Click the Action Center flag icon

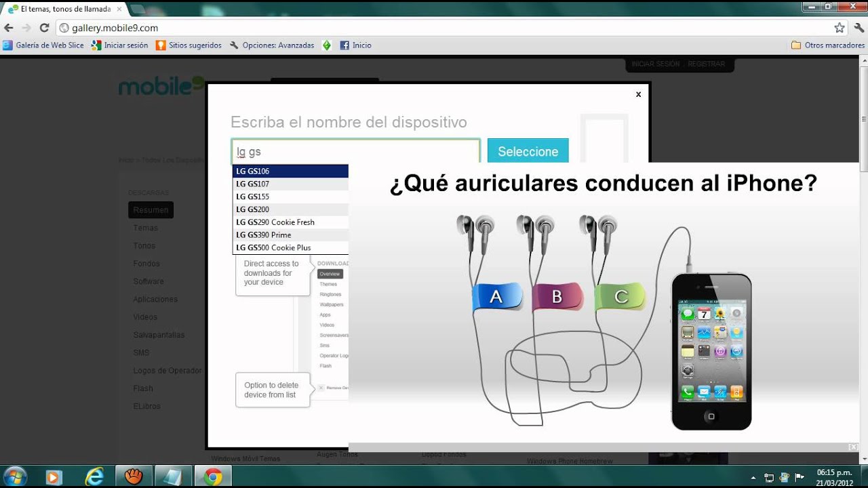click(799, 477)
